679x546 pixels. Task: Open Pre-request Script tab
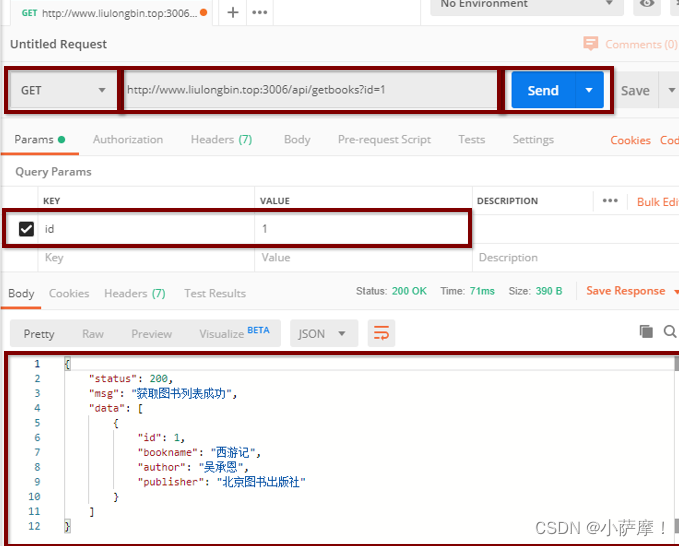[384, 139]
